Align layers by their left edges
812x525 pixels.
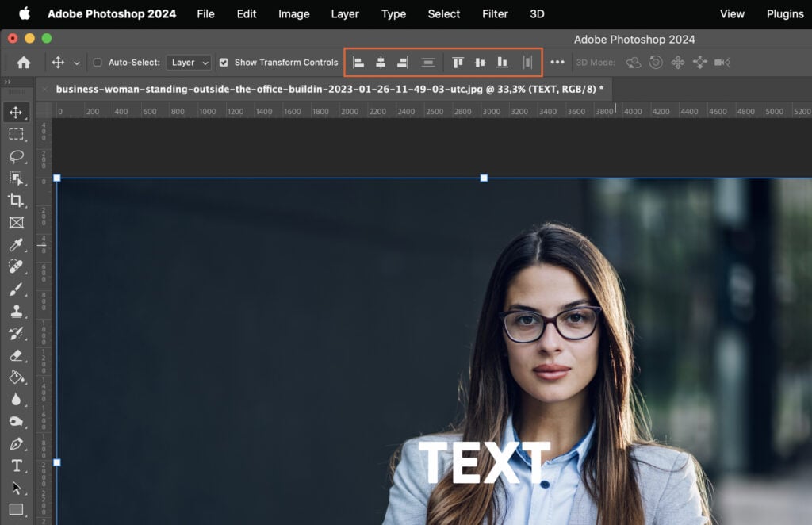358,62
